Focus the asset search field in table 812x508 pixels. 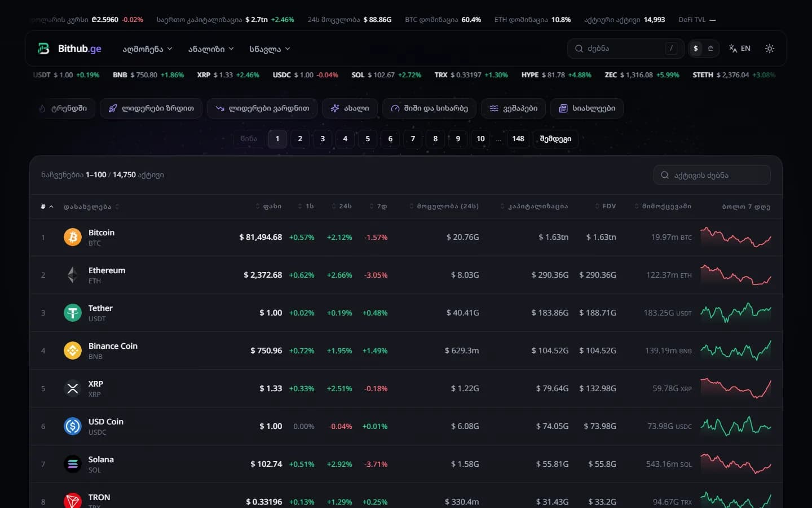(x=712, y=175)
